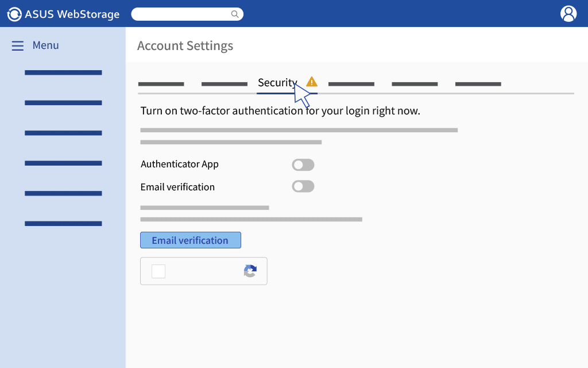The height and width of the screenshot is (368, 588).
Task: Open the third sidebar menu item
Action: point(63,133)
